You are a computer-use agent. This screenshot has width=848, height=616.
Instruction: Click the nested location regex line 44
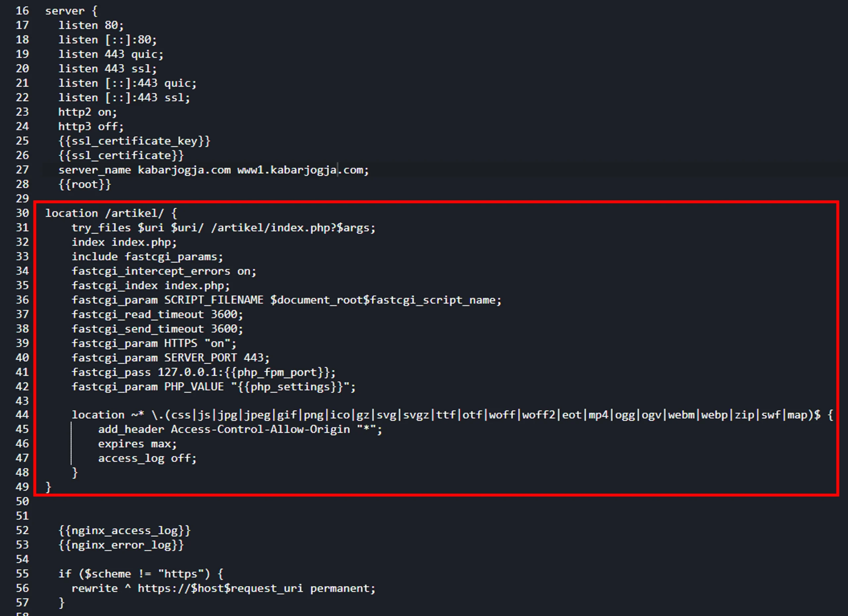point(452,415)
